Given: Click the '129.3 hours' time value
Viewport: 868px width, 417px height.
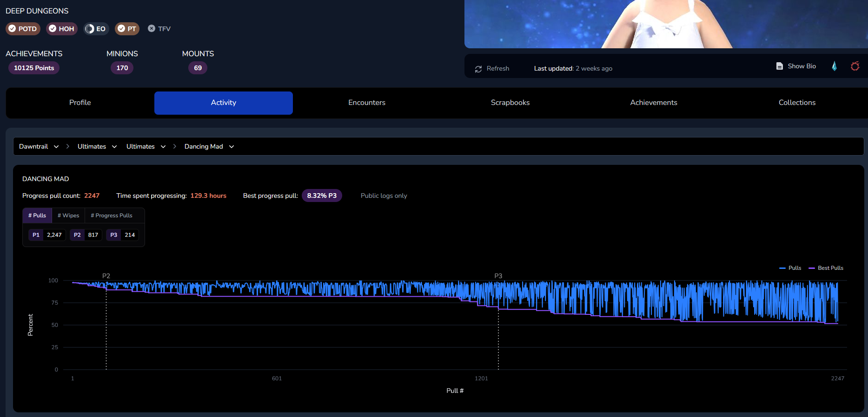Looking at the screenshot, I should (x=208, y=195).
